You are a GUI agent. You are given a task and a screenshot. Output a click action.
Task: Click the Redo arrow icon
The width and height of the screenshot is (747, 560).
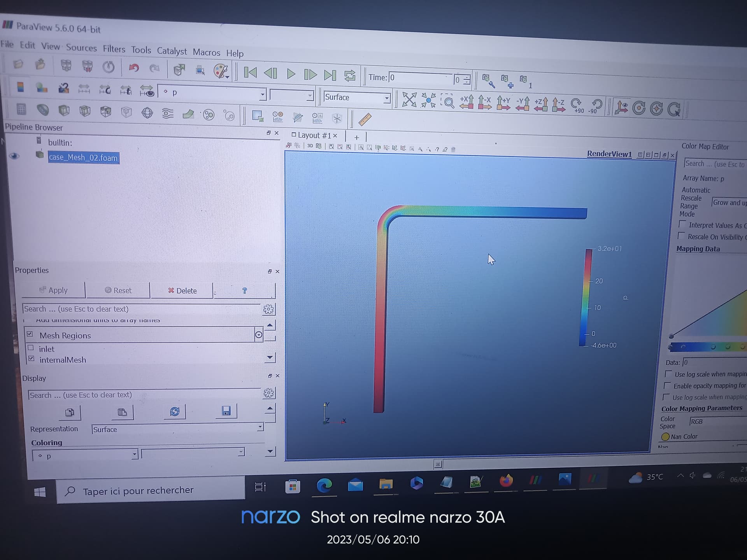(154, 69)
